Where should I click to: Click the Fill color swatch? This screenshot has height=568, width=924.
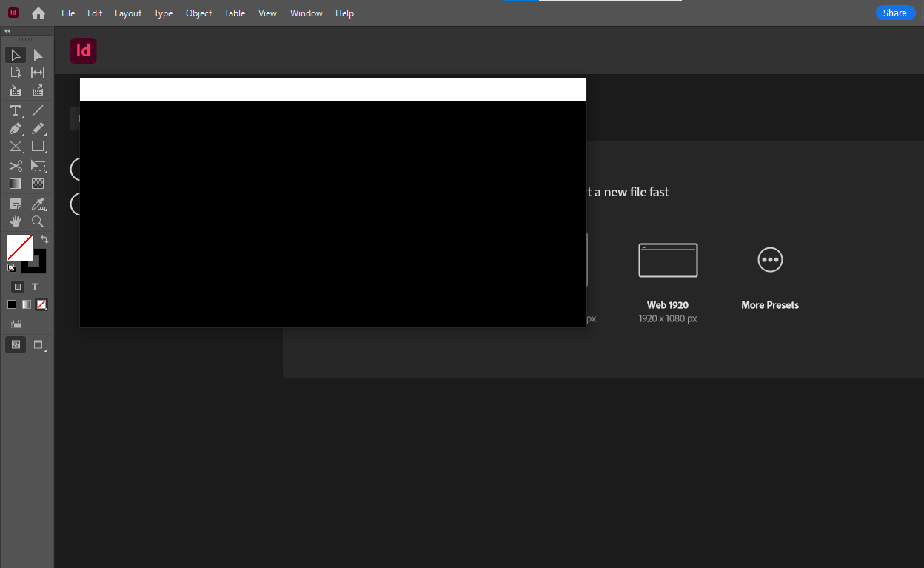[20, 247]
